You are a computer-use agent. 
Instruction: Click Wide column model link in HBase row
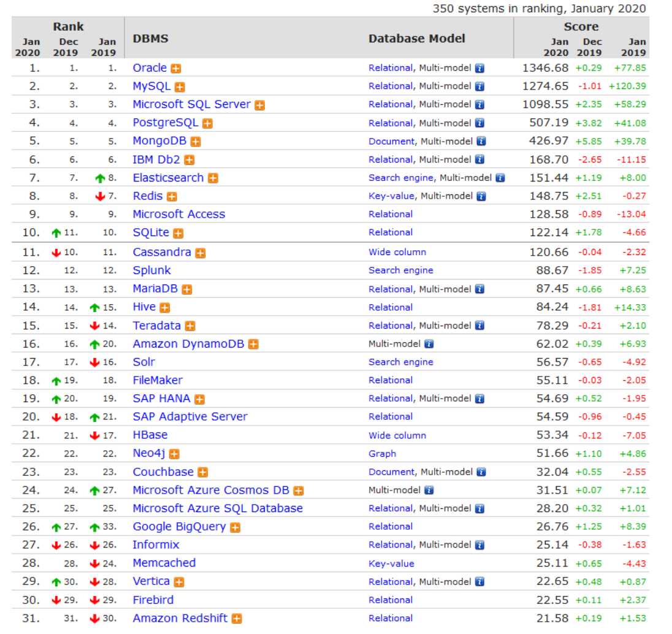coord(397,435)
